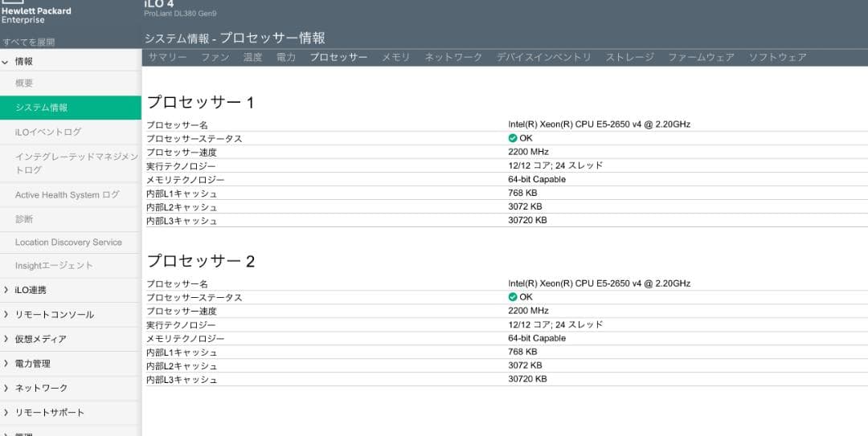Image resolution: width=868 pixels, height=436 pixels.
Task: Click プロセッサー 1 64-bit Capable value
Action: (x=537, y=179)
